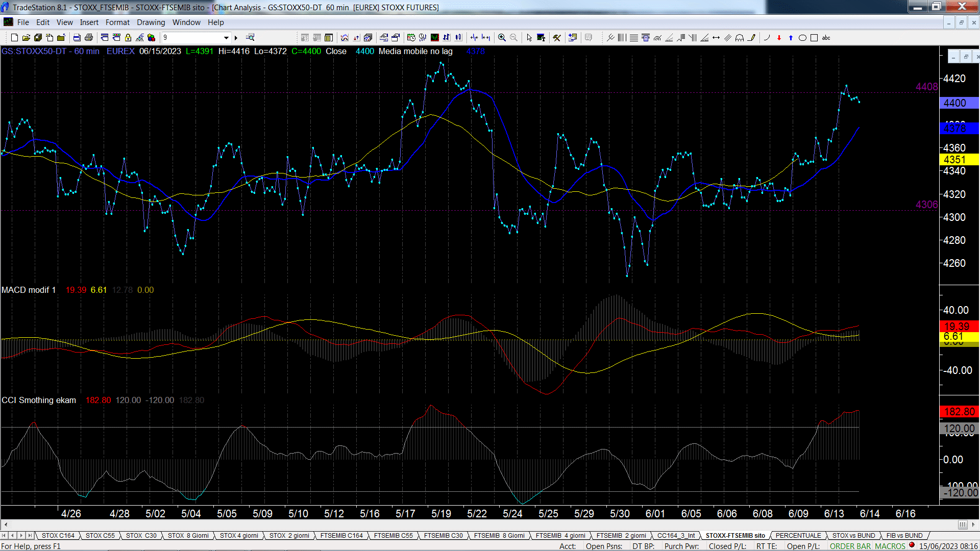Click the 4400 last price marker on axis
Viewport: 980px width, 551px height.
coord(959,103)
